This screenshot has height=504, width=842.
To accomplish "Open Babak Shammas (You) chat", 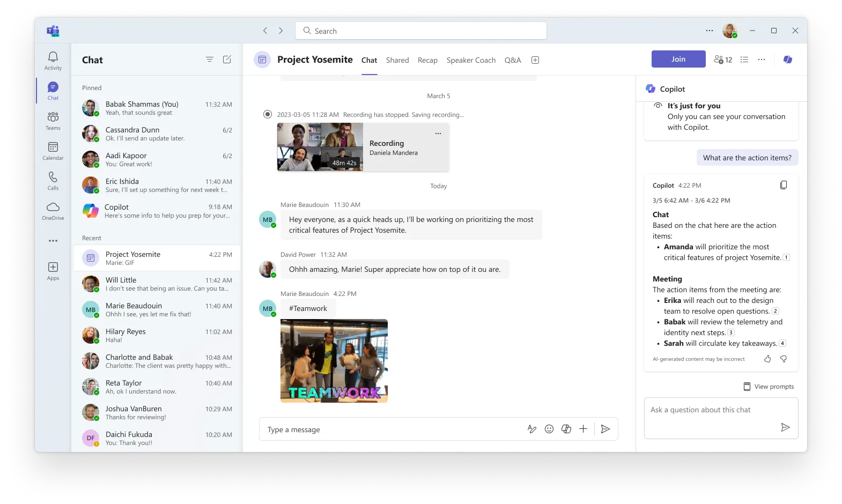I will click(157, 108).
